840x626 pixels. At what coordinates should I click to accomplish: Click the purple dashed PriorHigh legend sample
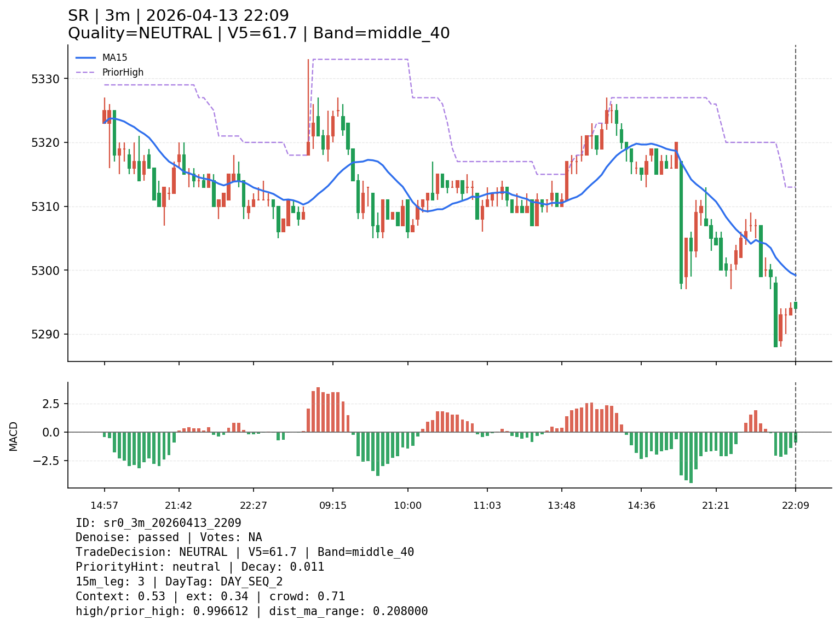85,72
